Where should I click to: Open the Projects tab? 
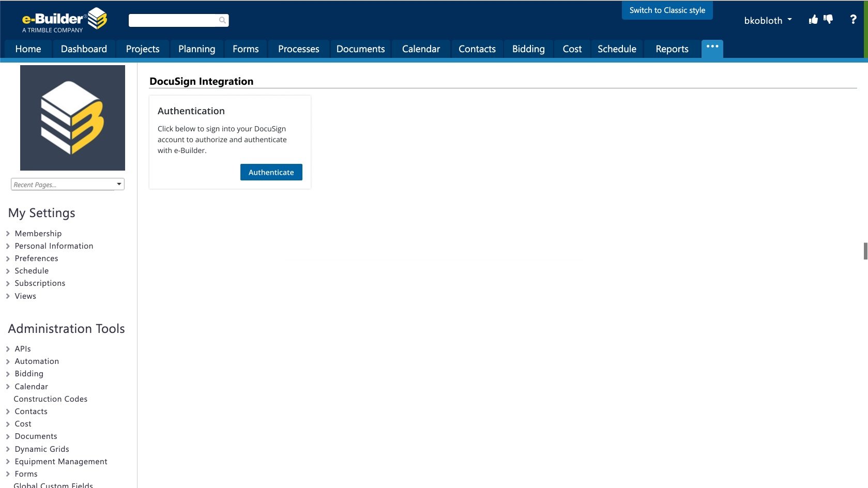click(143, 49)
